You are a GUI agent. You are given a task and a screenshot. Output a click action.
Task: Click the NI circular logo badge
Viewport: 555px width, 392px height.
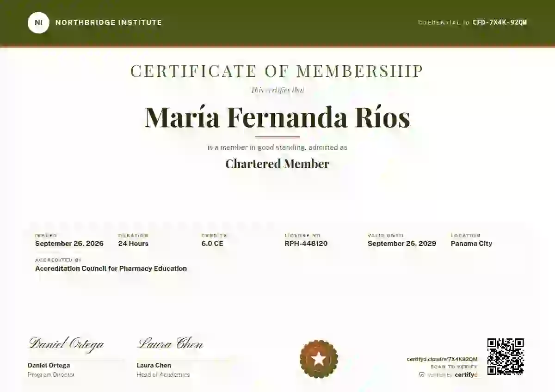click(38, 22)
